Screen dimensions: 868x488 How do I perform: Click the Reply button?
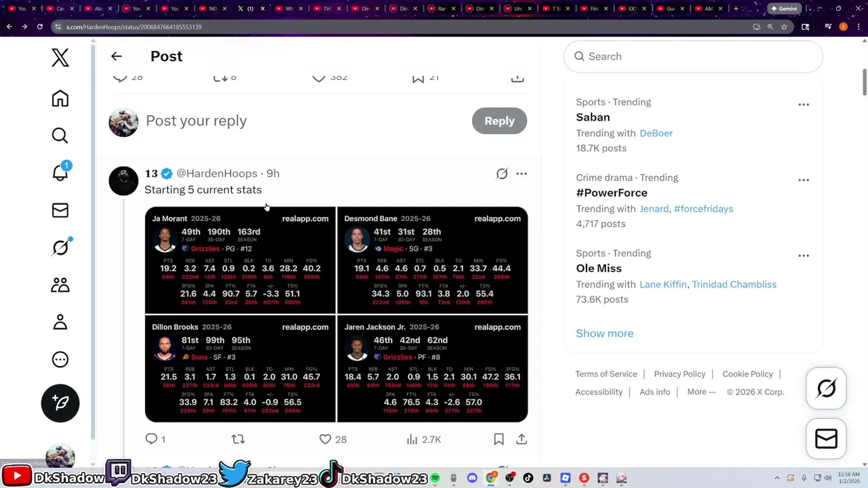click(x=499, y=121)
